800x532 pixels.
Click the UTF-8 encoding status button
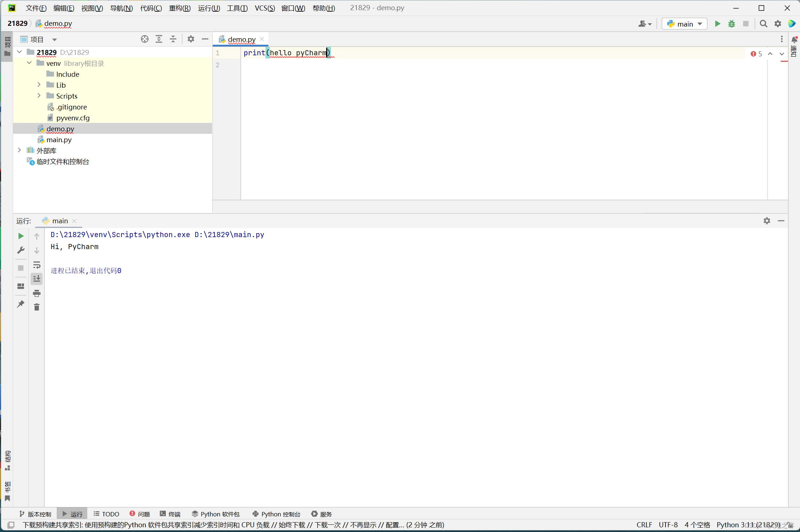[668, 525]
